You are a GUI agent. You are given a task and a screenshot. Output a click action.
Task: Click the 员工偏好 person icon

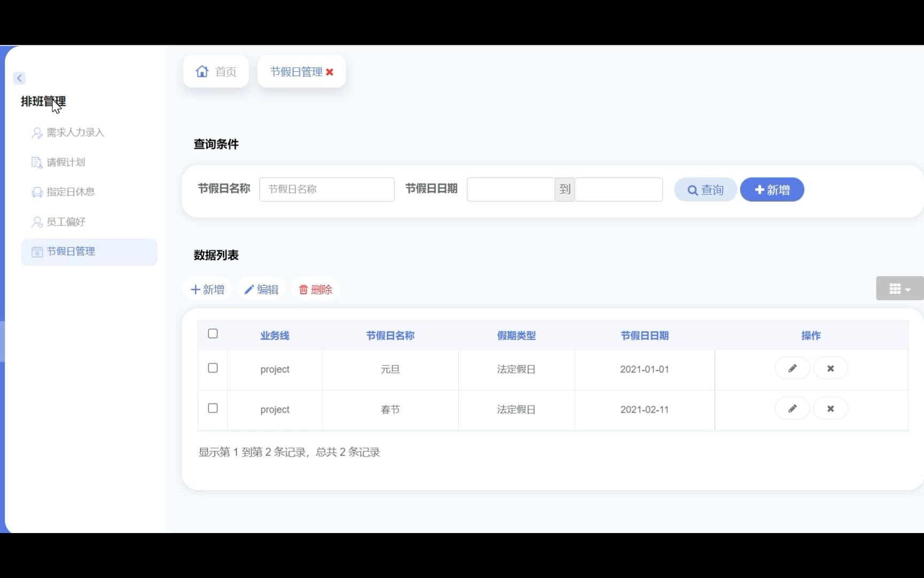[x=37, y=222]
